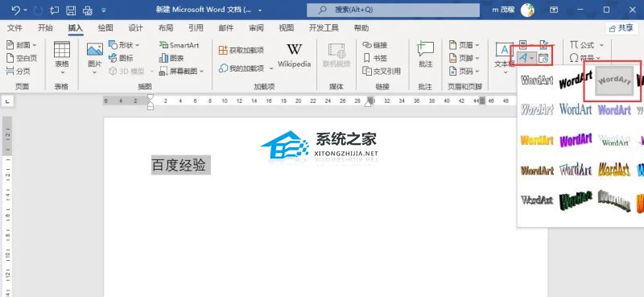Click the 图标 icons button
This screenshot has height=297, width=644.
coord(121,58)
